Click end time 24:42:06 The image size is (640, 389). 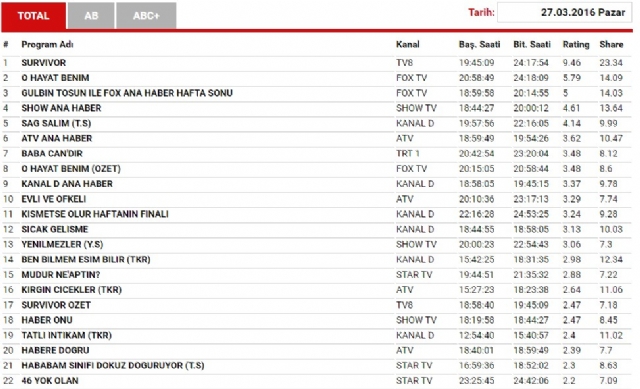point(531,380)
